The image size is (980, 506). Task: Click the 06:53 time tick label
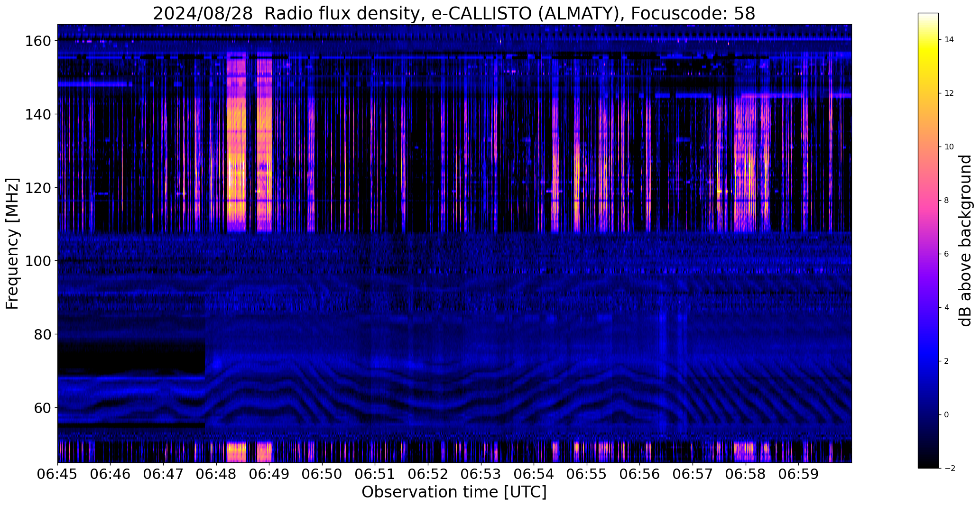point(481,474)
